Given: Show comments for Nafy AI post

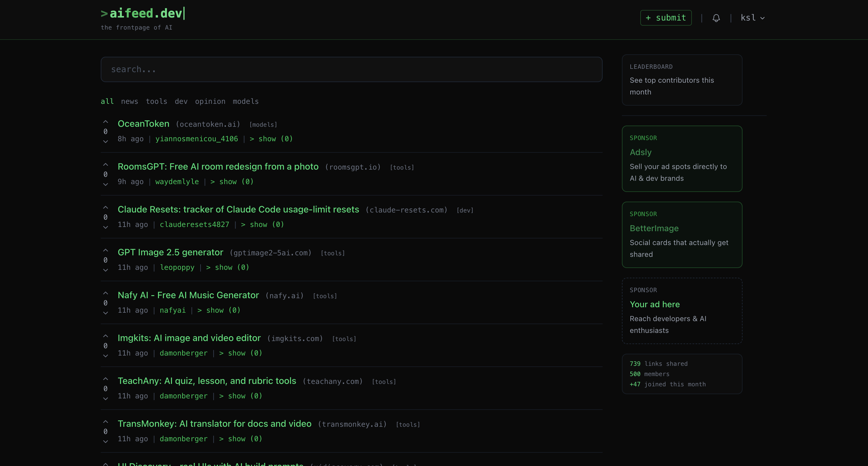Looking at the screenshot, I should click(219, 310).
